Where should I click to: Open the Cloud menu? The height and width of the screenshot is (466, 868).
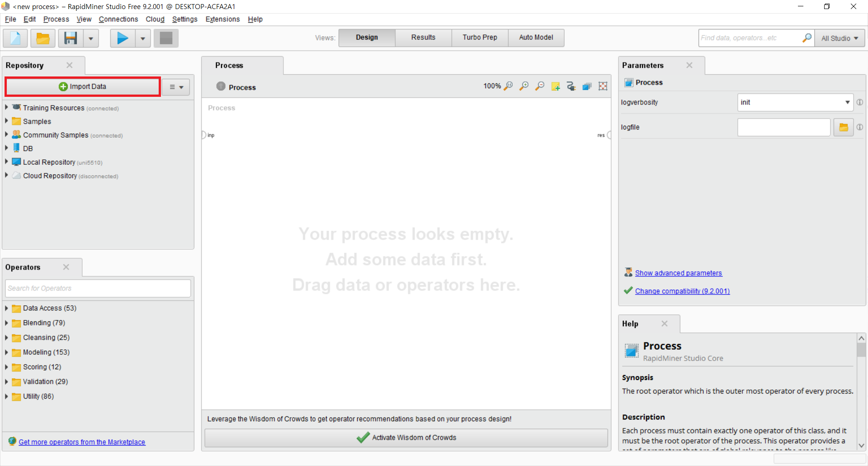click(155, 19)
